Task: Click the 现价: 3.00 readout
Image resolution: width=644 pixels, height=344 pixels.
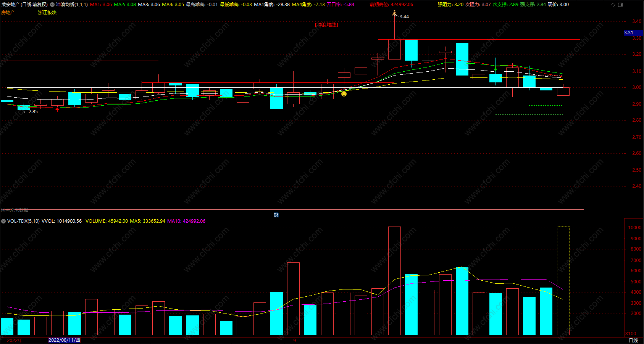Action: click(558, 5)
